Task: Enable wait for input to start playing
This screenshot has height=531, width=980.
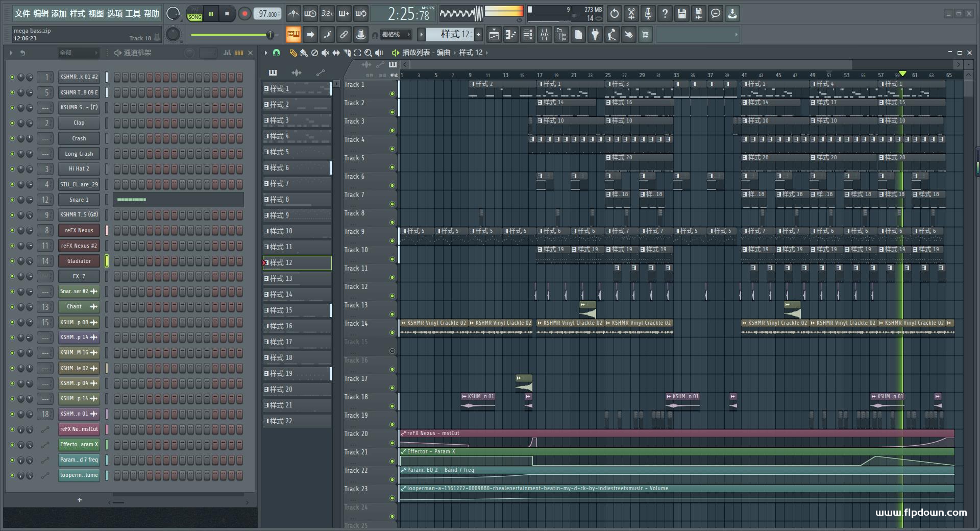Action: point(310,14)
